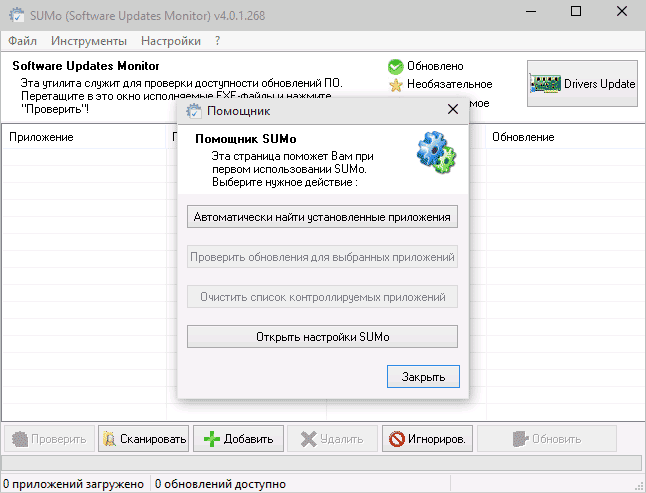Minimize the SUMo main window

click(x=531, y=12)
